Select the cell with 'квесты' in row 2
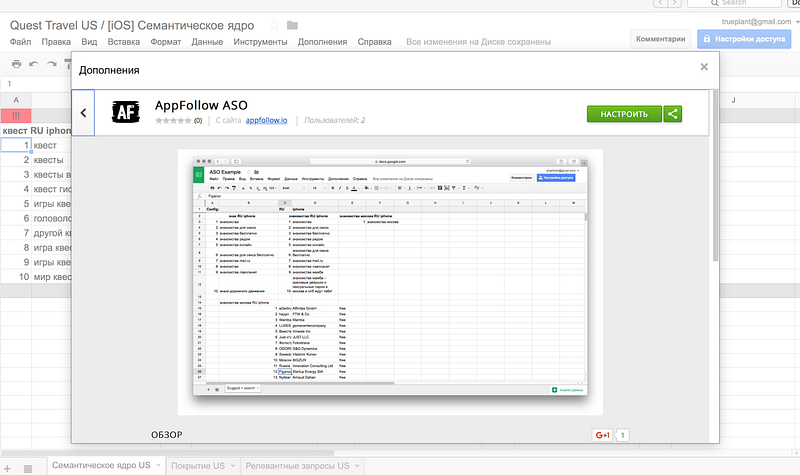800x475 pixels. point(52,160)
